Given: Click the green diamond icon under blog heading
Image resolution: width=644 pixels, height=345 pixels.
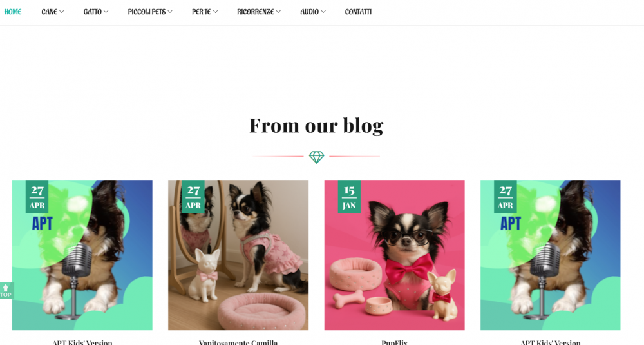Looking at the screenshot, I should [316, 157].
